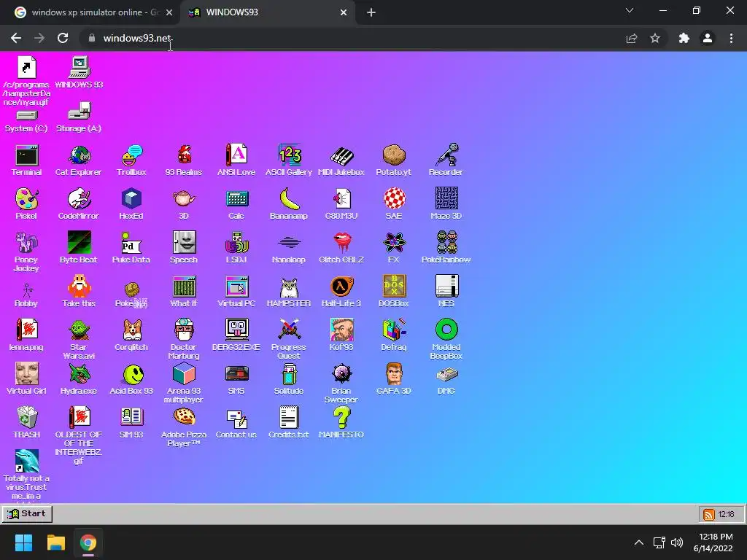Screen dimensions: 747x560
Task: Expand the Chrome tab search chevron
Action: coord(630,10)
